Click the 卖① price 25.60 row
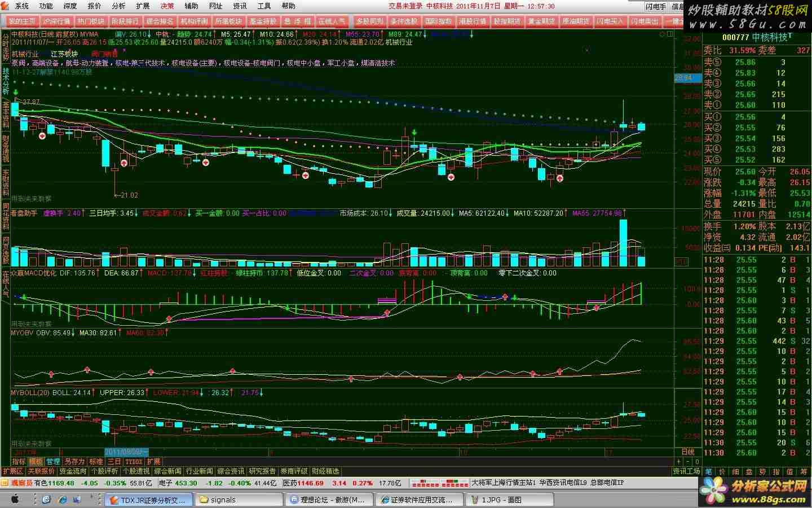Viewport: 812px width, 508px height. (x=757, y=105)
